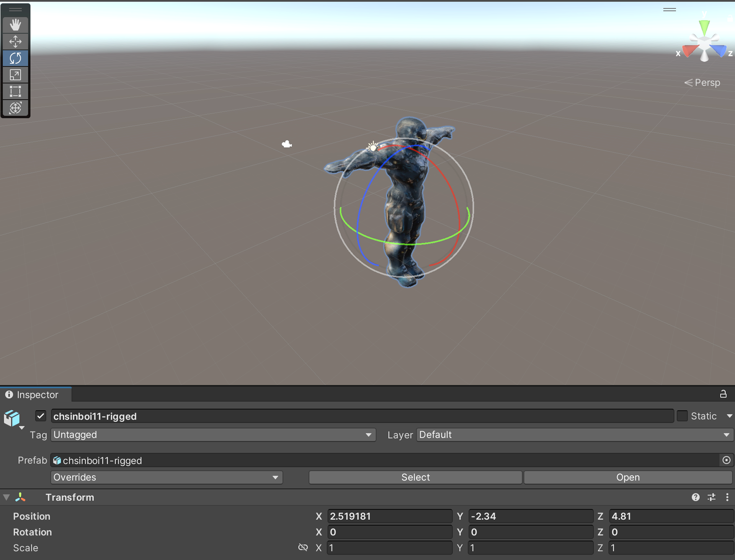Toggle constrained proportions link for Scale
The width and height of the screenshot is (735, 560).
tap(303, 547)
